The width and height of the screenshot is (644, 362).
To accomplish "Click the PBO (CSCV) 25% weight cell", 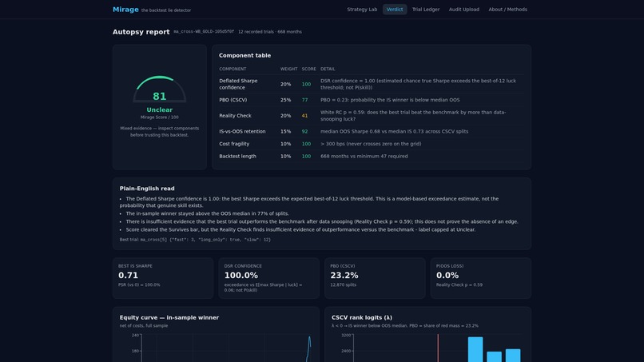I will coord(286,100).
